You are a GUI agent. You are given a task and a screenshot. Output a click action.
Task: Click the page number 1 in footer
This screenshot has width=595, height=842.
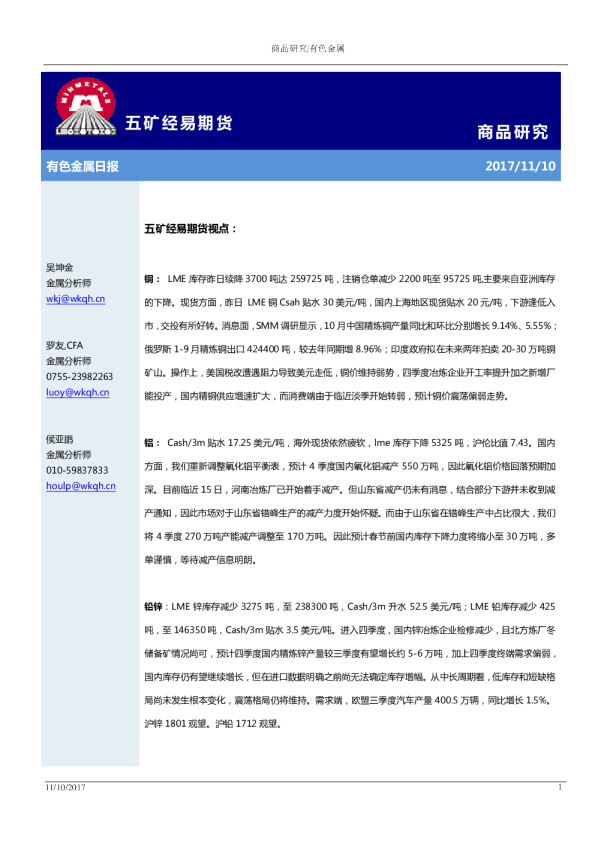click(x=560, y=787)
